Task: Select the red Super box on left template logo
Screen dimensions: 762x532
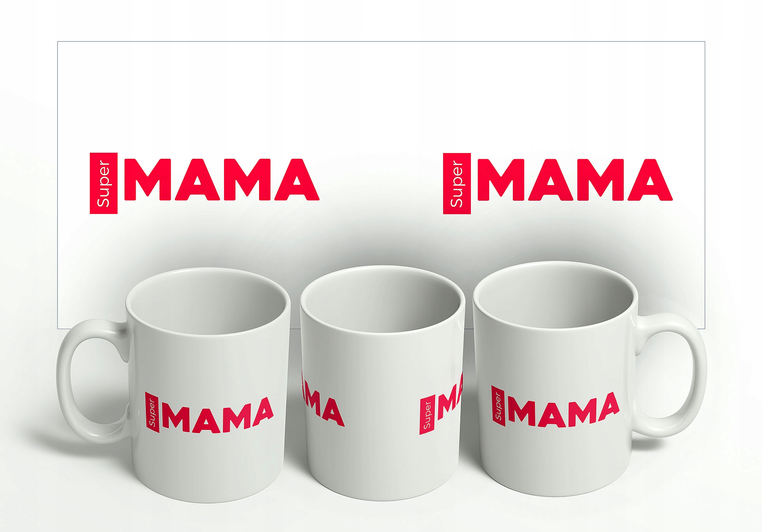Action: click(x=104, y=183)
